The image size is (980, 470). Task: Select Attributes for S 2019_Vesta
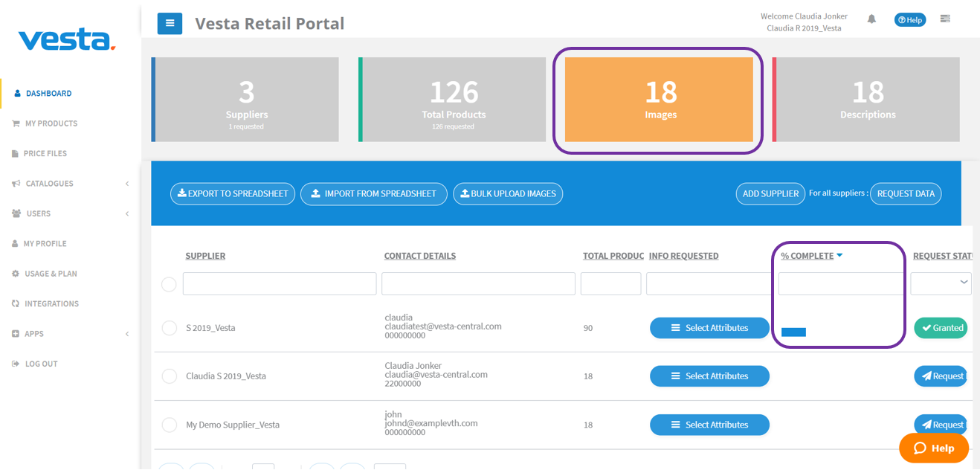point(709,328)
